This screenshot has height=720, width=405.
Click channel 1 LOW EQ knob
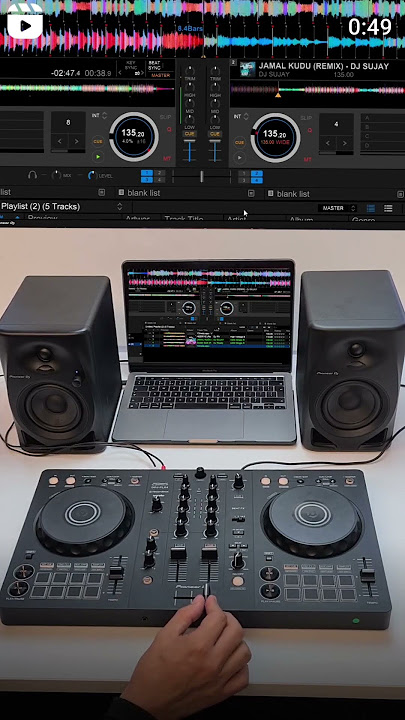[189, 119]
